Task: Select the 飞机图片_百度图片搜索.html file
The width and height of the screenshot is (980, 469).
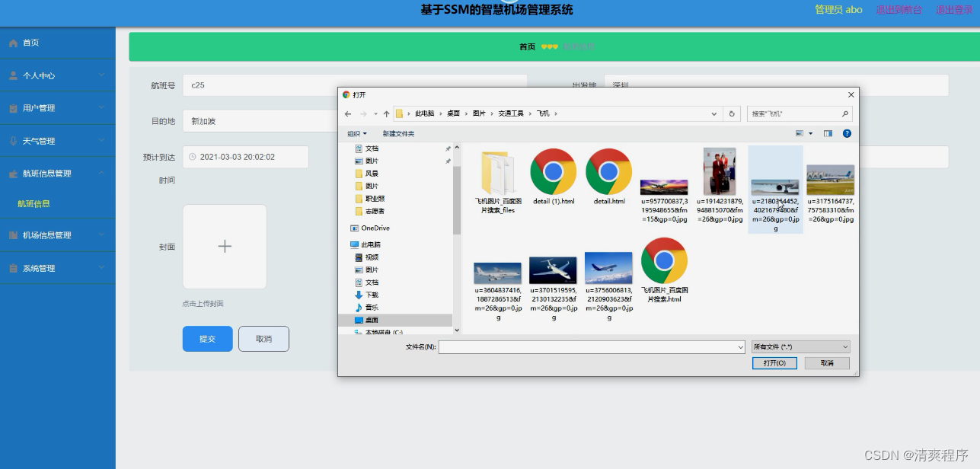Action: point(664,270)
